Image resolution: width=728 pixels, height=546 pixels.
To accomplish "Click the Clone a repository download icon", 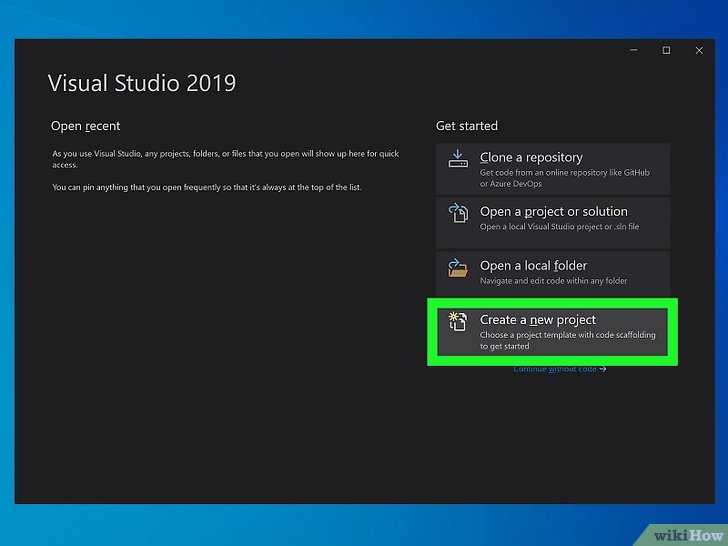I will click(x=458, y=159).
